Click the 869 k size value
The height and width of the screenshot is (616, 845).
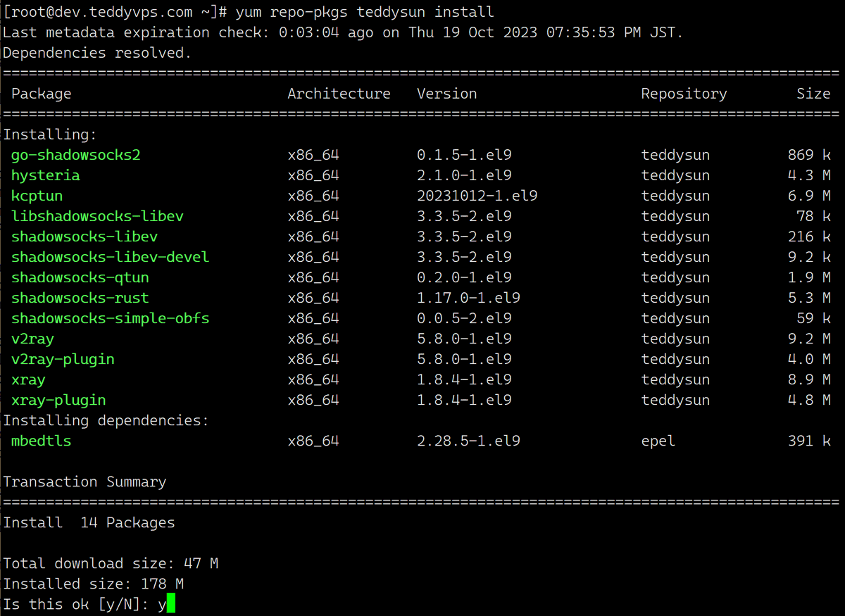click(x=810, y=155)
